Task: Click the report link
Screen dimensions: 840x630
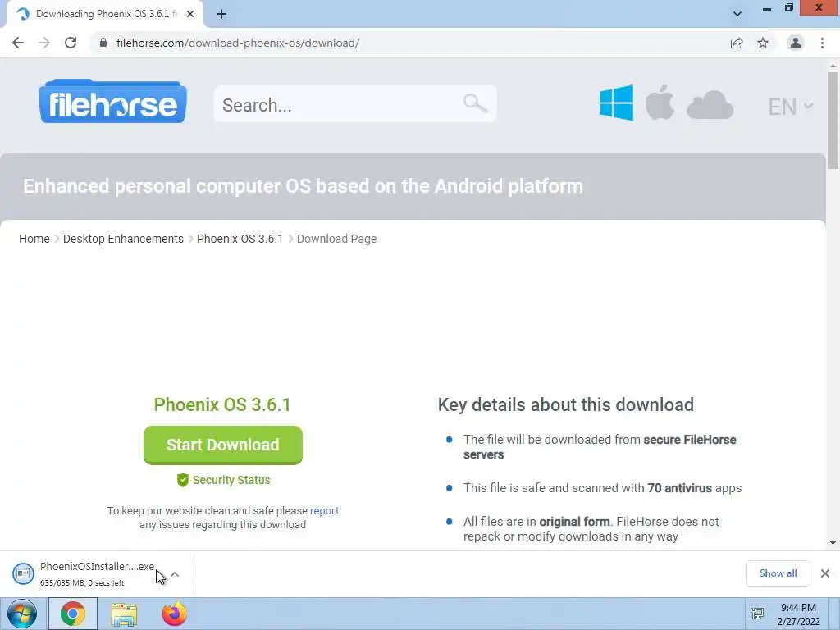Action: [324, 510]
